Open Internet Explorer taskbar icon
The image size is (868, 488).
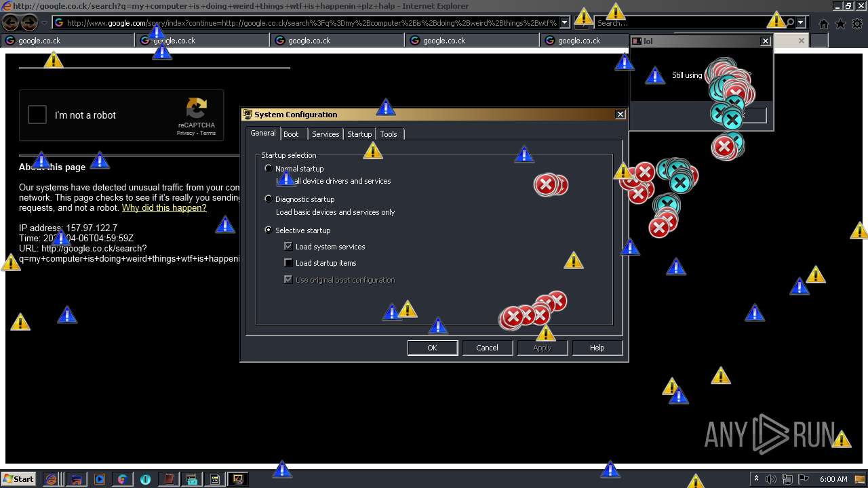pyautogui.click(x=52, y=479)
